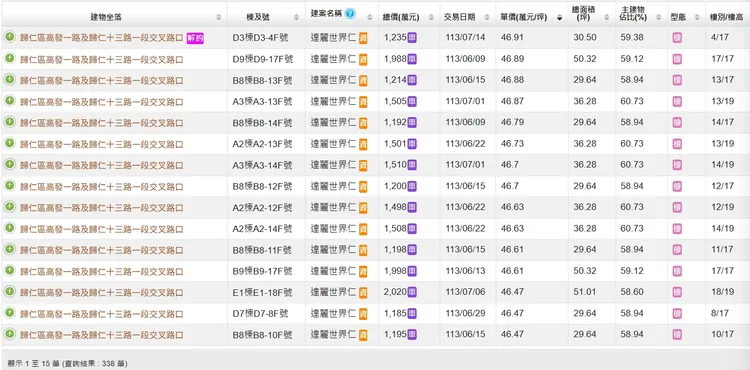This screenshot has height=370, width=750.
Task: Click the orange info icon in the E1-18F row
Action: [x=363, y=293]
